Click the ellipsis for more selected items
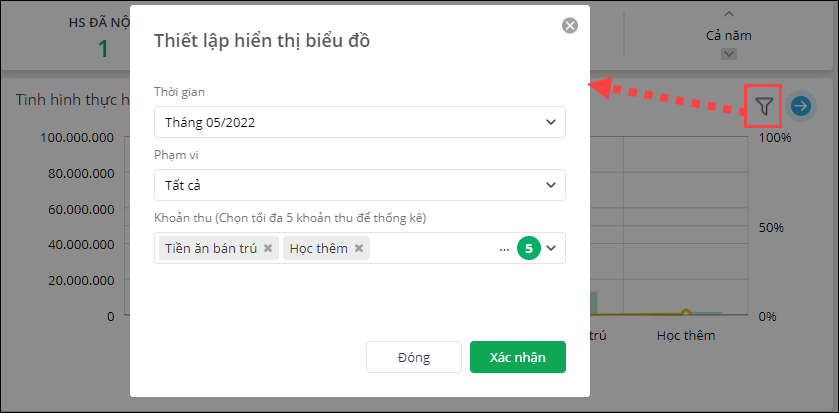The height and width of the screenshot is (413, 839). [x=504, y=248]
